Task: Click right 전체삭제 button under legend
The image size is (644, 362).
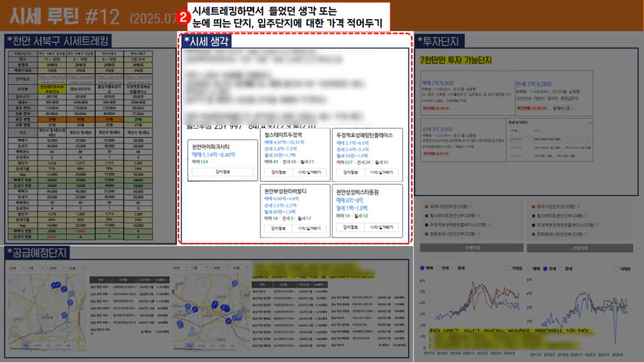Action: click(581, 248)
